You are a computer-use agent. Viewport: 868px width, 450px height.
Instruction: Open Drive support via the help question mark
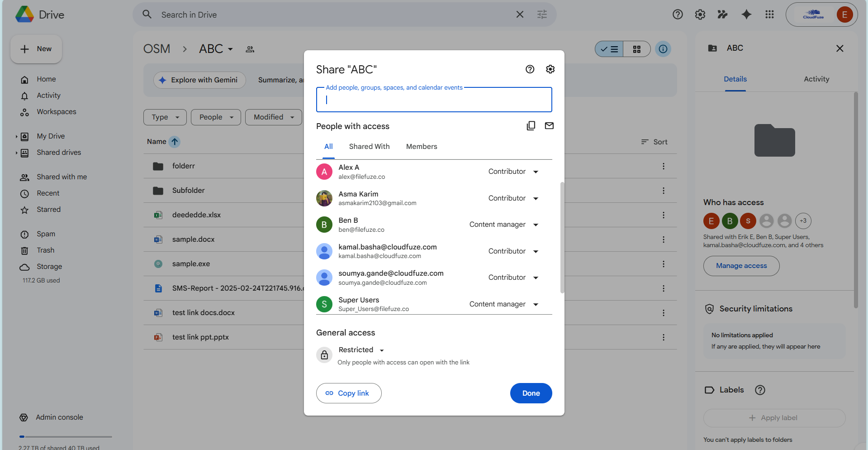tap(678, 14)
